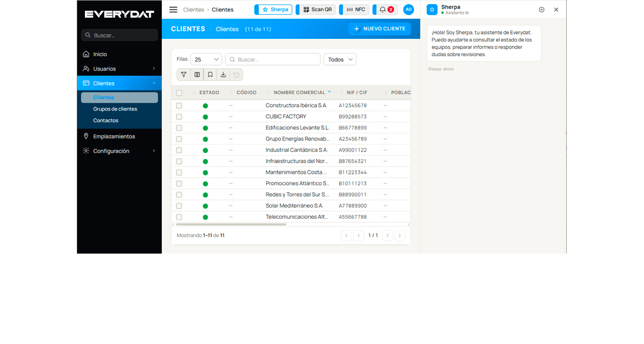Expand the Usuarios sidebar section

coord(119,69)
